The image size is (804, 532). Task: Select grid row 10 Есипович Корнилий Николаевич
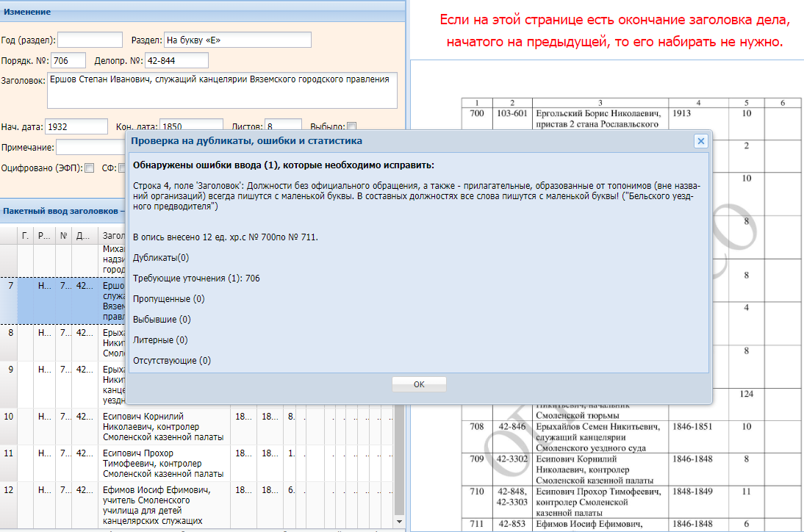[198, 427]
